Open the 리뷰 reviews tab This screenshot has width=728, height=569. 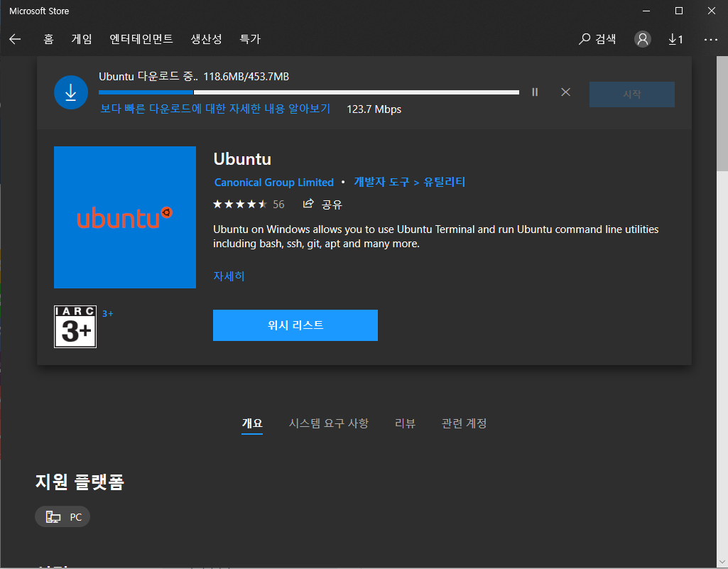[405, 423]
